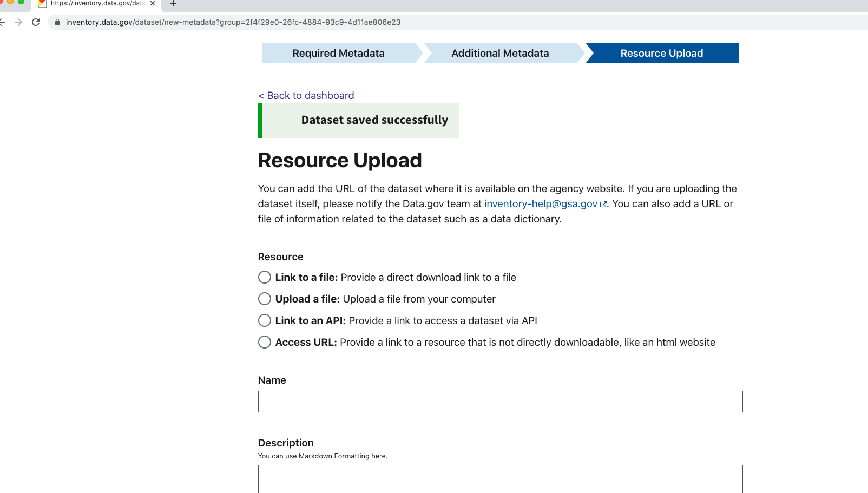This screenshot has height=493, width=868.
Task: Click the Back to dashboard link
Action: (x=306, y=95)
